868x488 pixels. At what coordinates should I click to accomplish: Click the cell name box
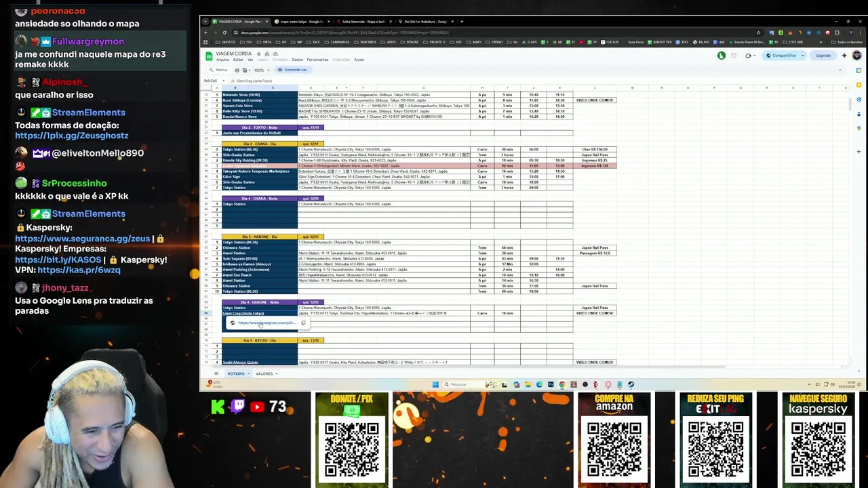pos(216,81)
